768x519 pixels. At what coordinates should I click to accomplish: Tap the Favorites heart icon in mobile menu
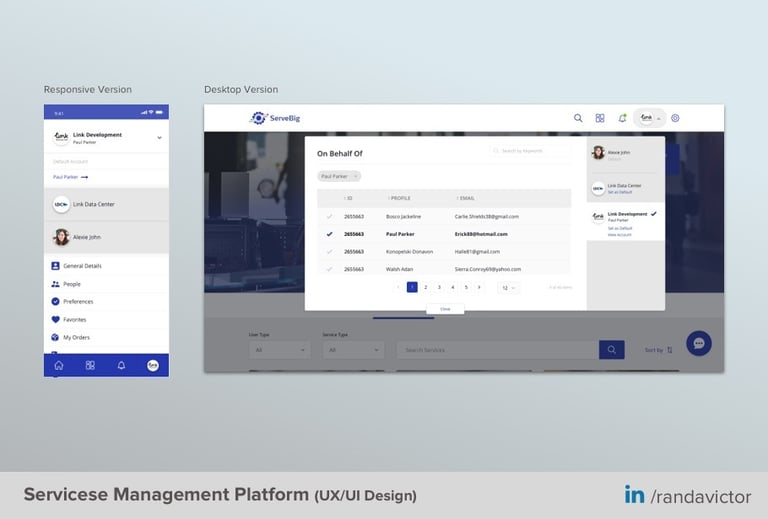coord(55,319)
